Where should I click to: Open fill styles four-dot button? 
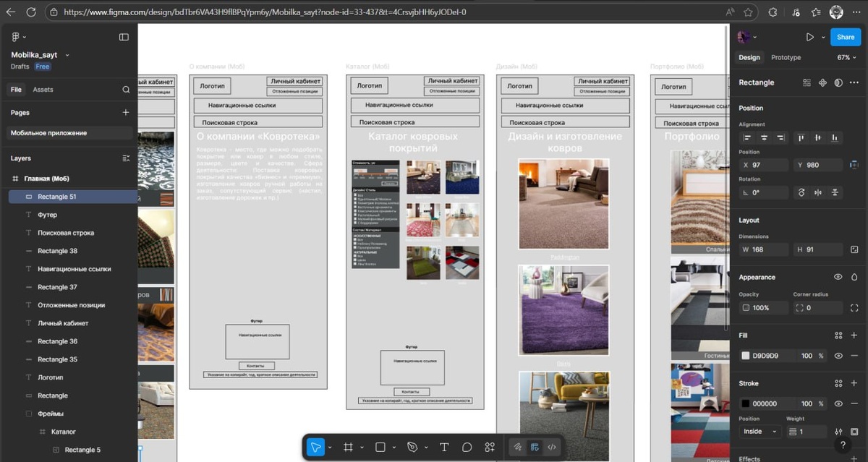tap(838, 335)
